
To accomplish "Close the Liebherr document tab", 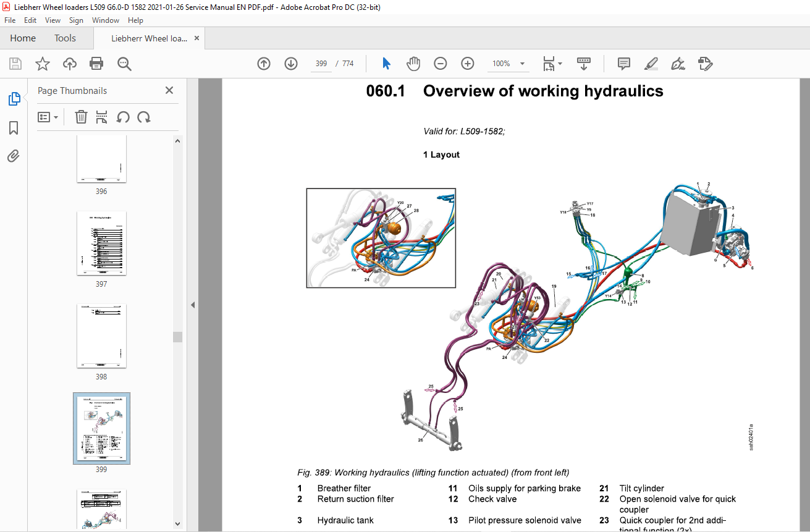I will [197, 38].
